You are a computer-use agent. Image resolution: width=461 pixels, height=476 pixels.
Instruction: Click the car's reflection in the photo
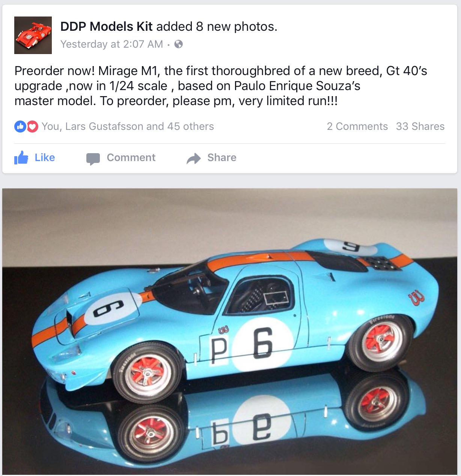(x=240, y=424)
